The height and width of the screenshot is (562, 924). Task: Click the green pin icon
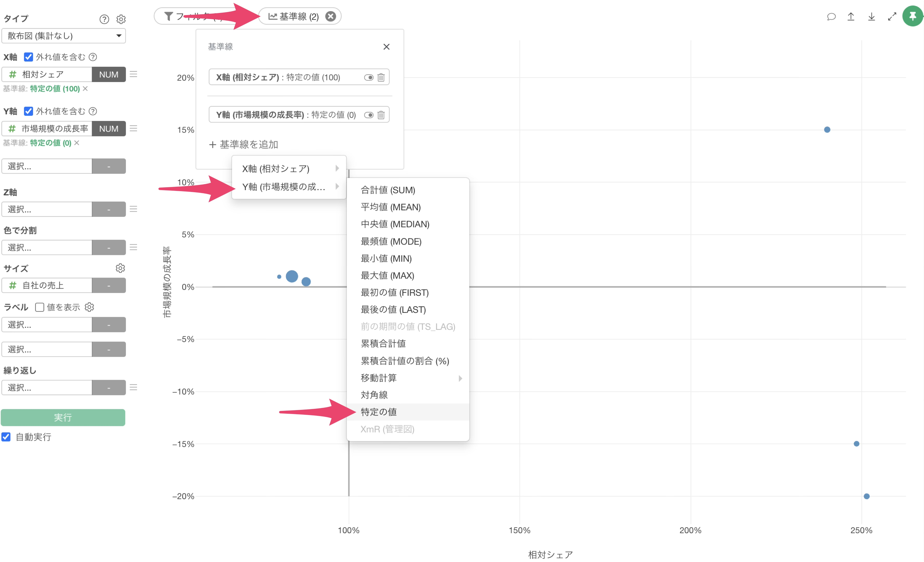pos(912,16)
